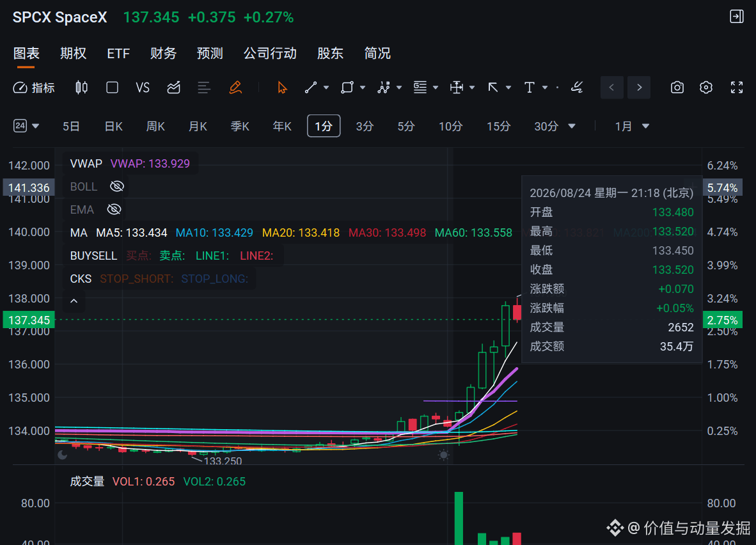Open dropdown next to rectangle tool

coord(363,88)
